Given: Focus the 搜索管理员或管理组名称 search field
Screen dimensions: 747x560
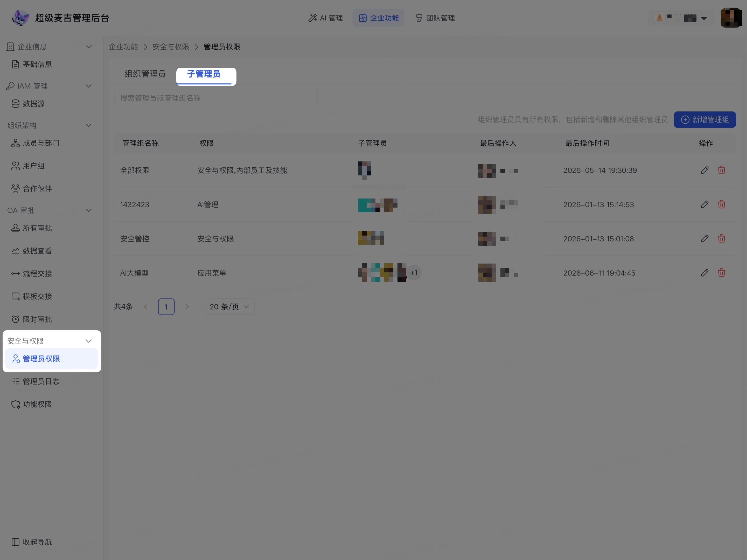Looking at the screenshot, I should 216,98.
